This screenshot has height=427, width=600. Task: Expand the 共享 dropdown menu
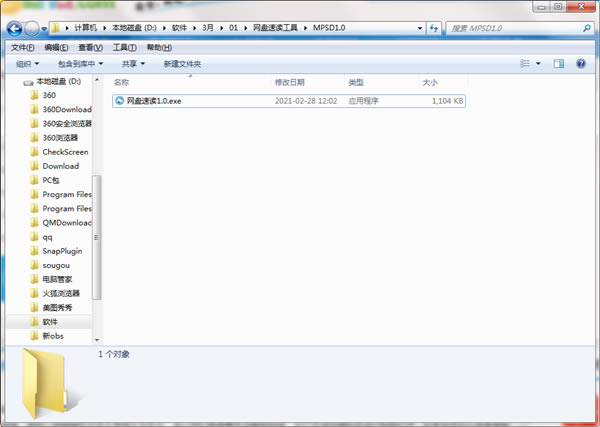(x=133, y=64)
